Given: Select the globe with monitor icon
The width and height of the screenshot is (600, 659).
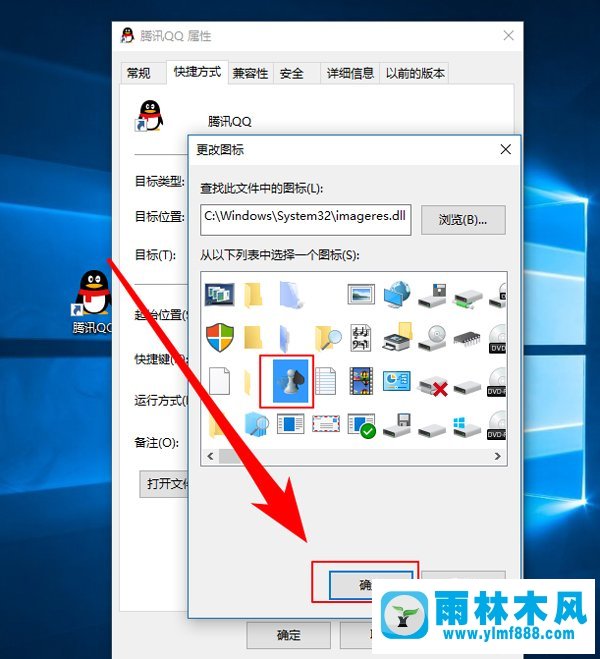Looking at the screenshot, I should pyautogui.click(x=397, y=294).
